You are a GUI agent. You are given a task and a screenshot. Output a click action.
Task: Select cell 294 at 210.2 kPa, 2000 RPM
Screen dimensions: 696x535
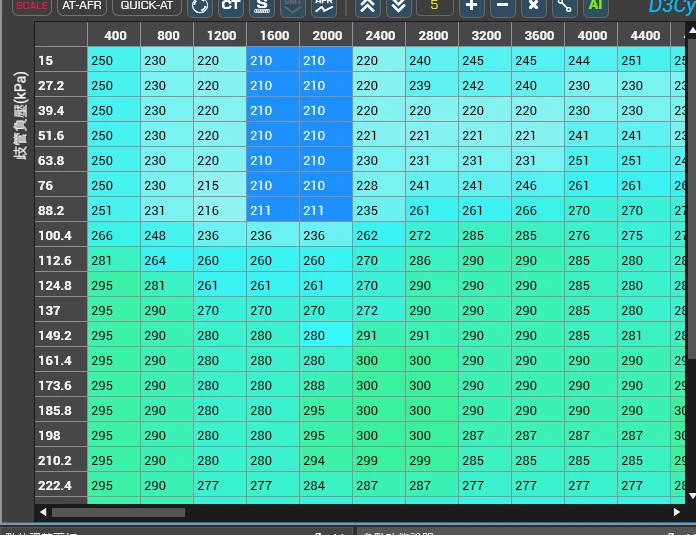click(x=326, y=460)
